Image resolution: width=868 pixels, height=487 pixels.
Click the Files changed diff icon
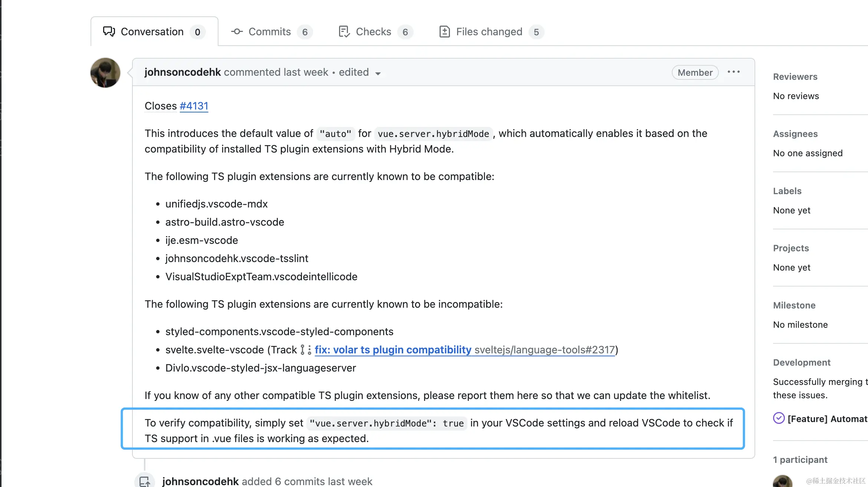pos(444,32)
